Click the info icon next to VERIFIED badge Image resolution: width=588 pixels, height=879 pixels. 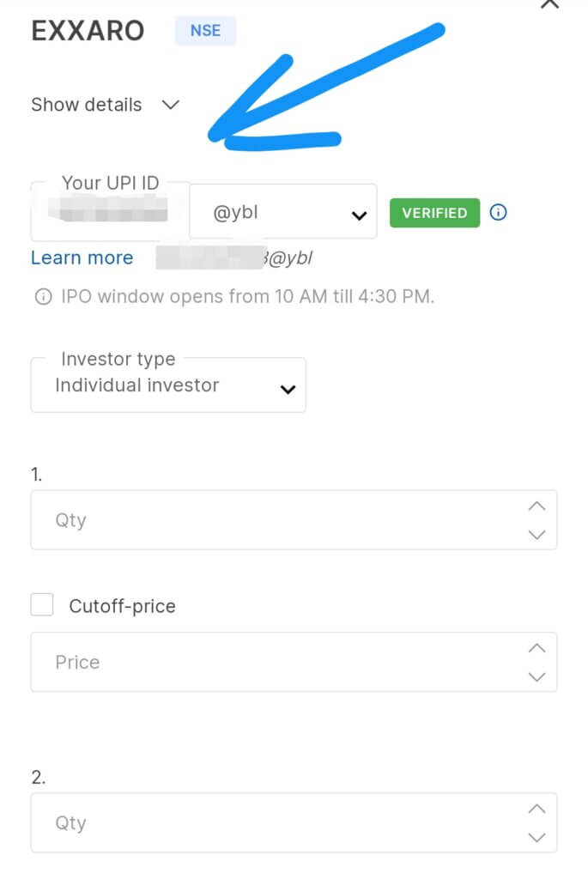tap(498, 213)
